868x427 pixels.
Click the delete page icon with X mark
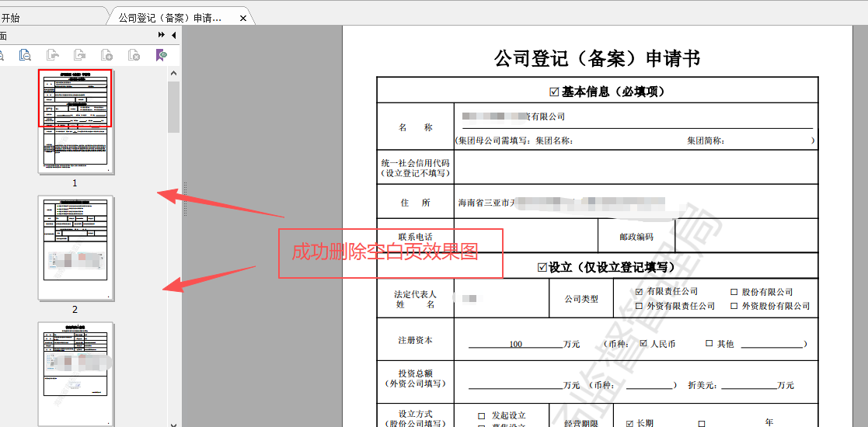coord(134,55)
